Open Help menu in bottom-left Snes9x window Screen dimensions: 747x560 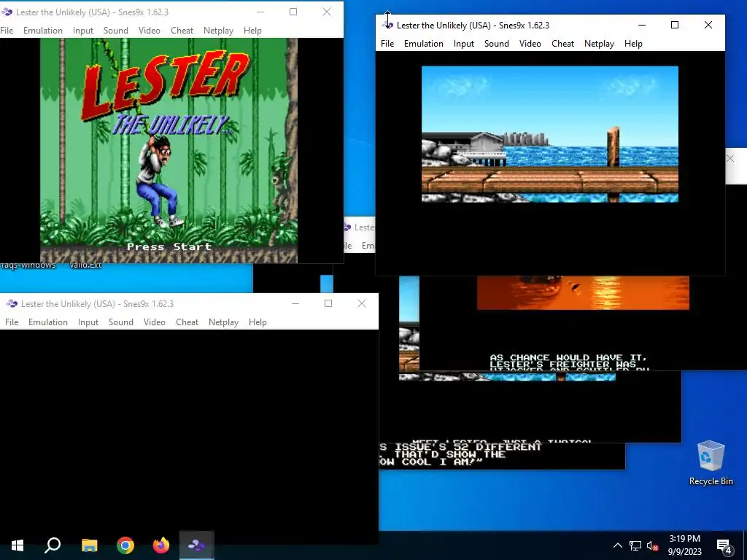click(x=258, y=322)
